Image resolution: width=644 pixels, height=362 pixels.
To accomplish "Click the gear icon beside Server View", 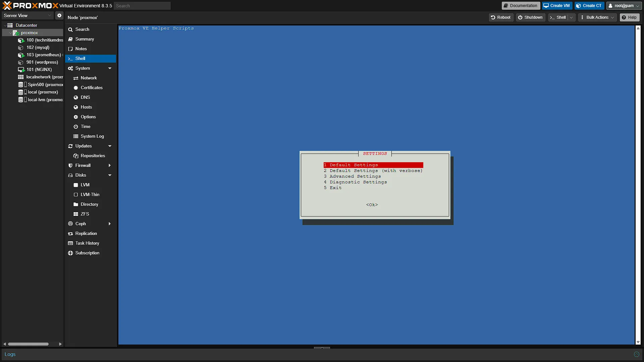I will click(59, 15).
